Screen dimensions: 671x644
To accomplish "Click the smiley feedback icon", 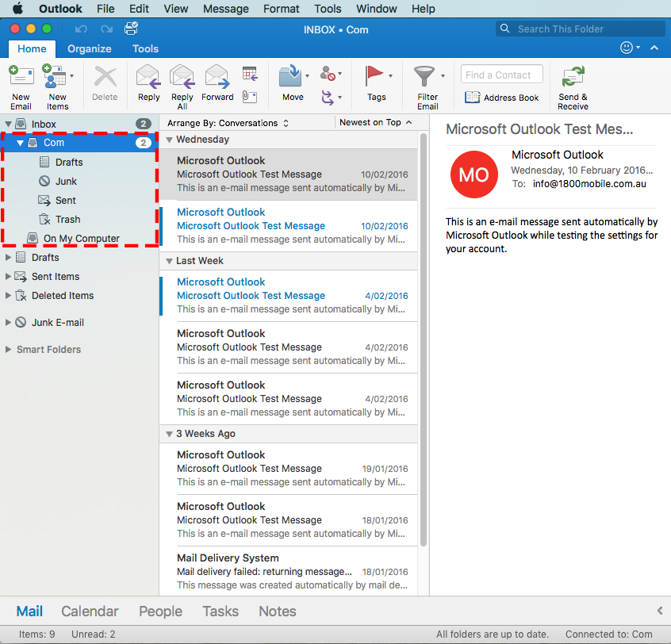I will 627,48.
